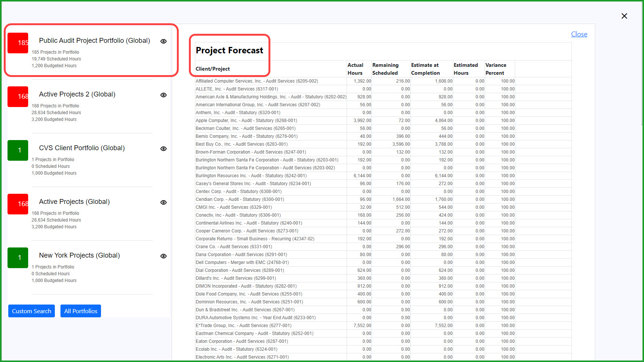
Task: Open Public Audit Project Portfolio (Global) title
Action: pyautogui.click(x=95, y=41)
